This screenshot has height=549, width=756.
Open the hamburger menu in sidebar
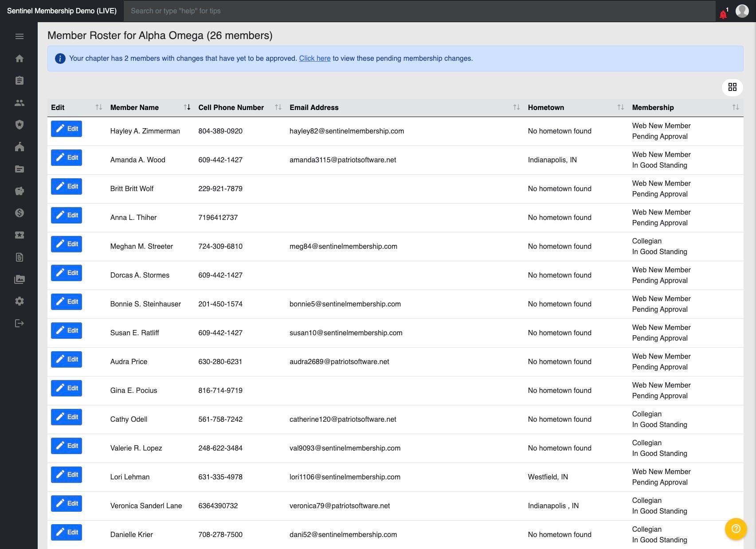[19, 36]
